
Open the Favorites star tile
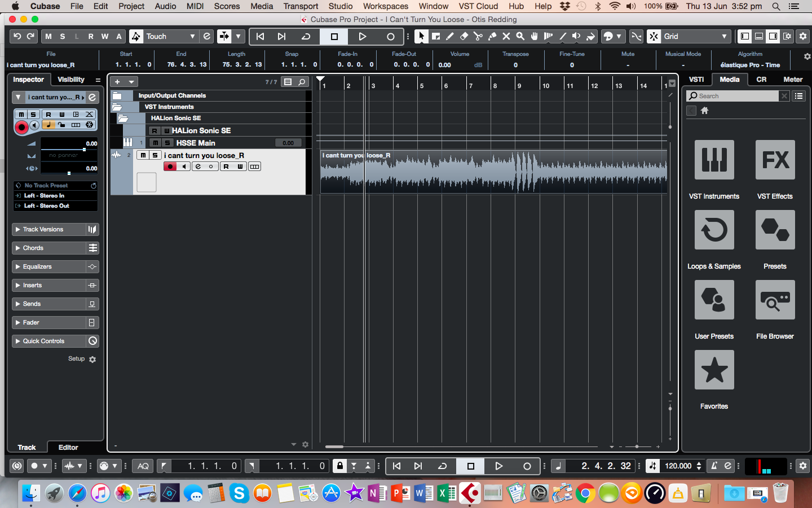coord(714,370)
